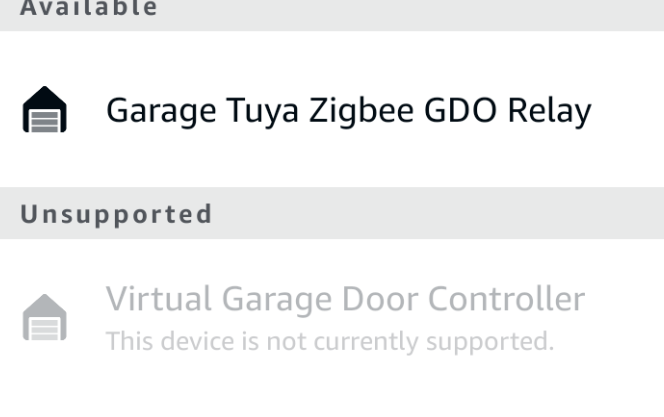Click the 'GDO' text in the available device
Viewport: 664px width, 417px height.
tap(460, 110)
